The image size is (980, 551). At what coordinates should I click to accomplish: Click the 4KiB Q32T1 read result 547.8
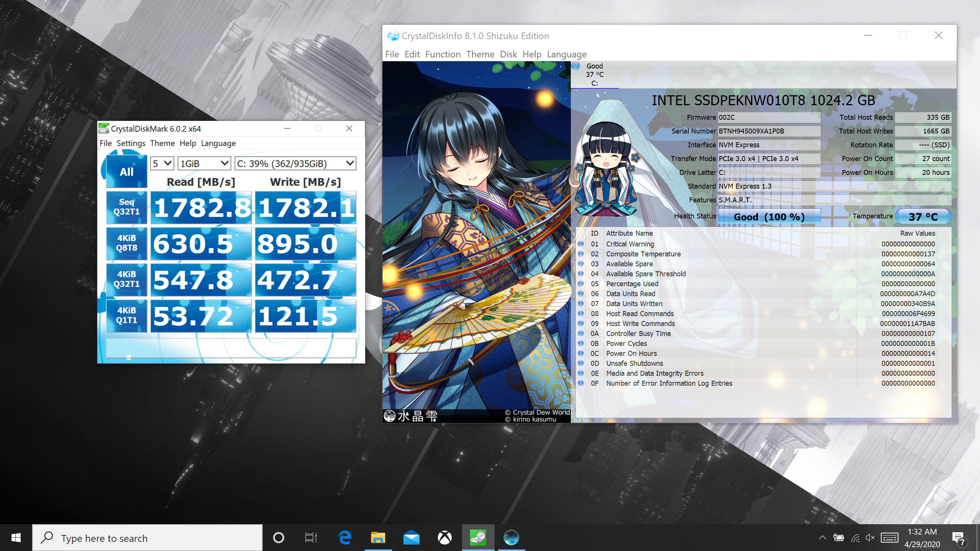click(x=201, y=279)
